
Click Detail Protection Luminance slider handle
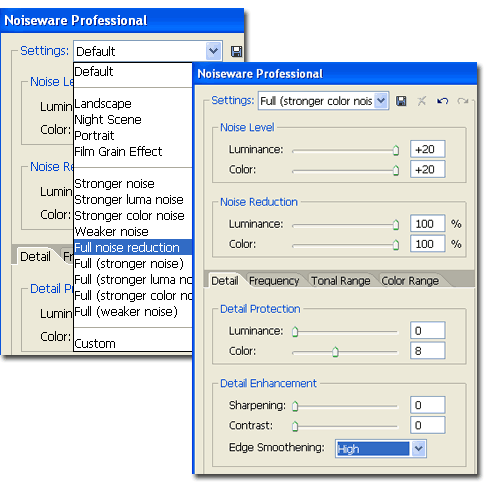coord(295,332)
